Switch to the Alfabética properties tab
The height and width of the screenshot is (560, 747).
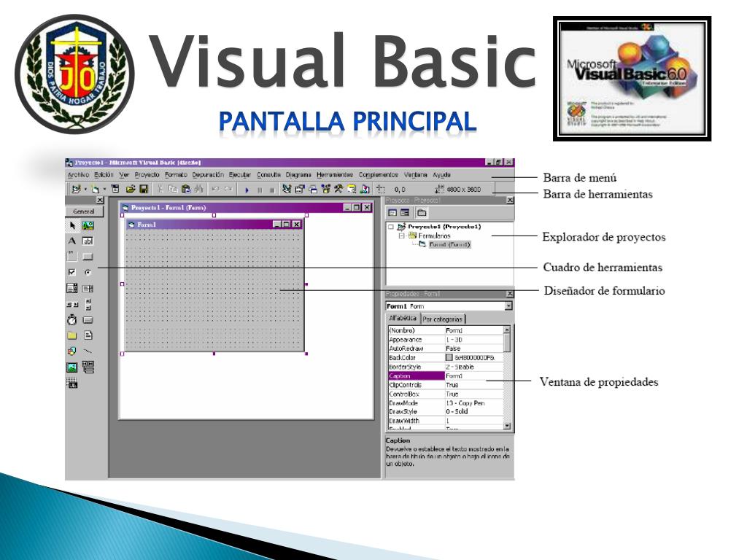coord(403,318)
